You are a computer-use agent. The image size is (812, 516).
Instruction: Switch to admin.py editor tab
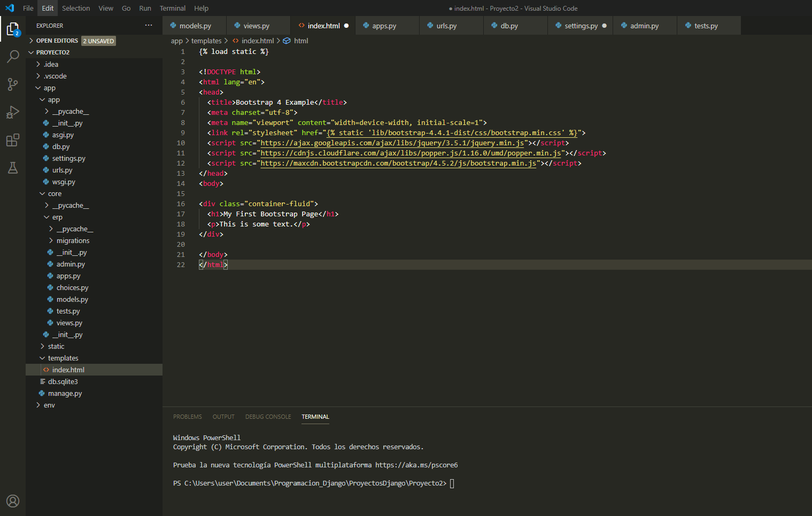coord(645,26)
